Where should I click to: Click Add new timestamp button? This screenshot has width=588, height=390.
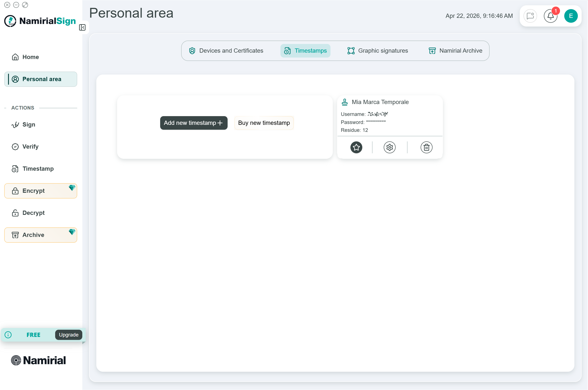194,123
